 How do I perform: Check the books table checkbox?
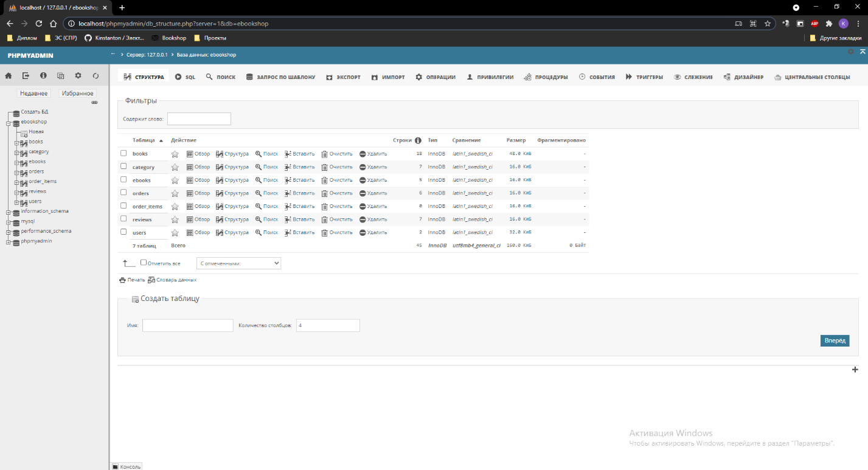(x=123, y=153)
